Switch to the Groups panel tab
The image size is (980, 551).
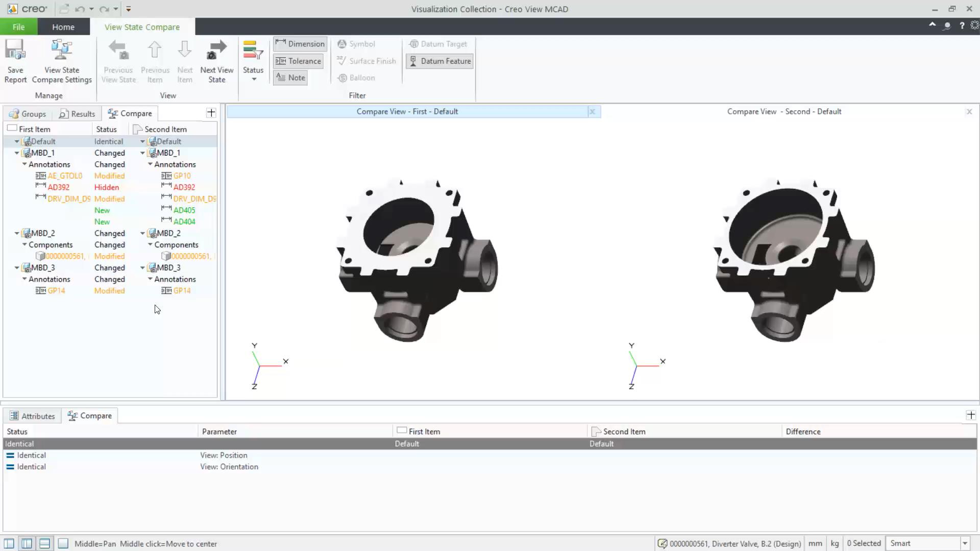pos(28,114)
